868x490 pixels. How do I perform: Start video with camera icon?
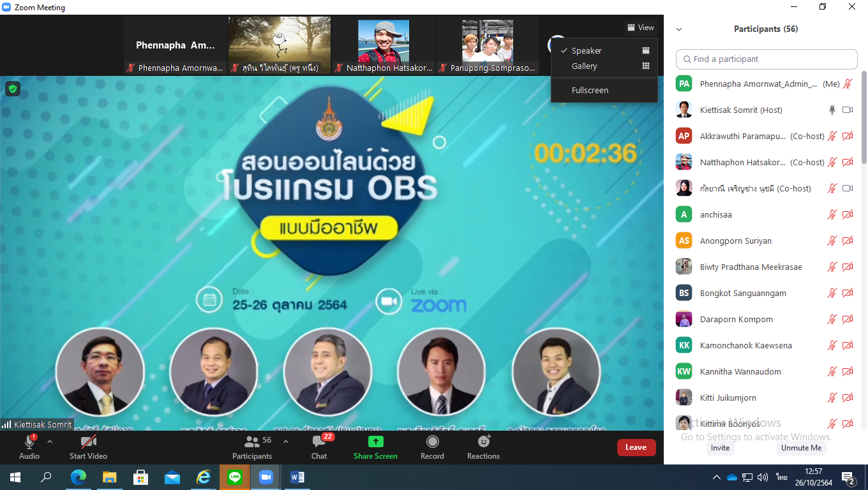88,442
